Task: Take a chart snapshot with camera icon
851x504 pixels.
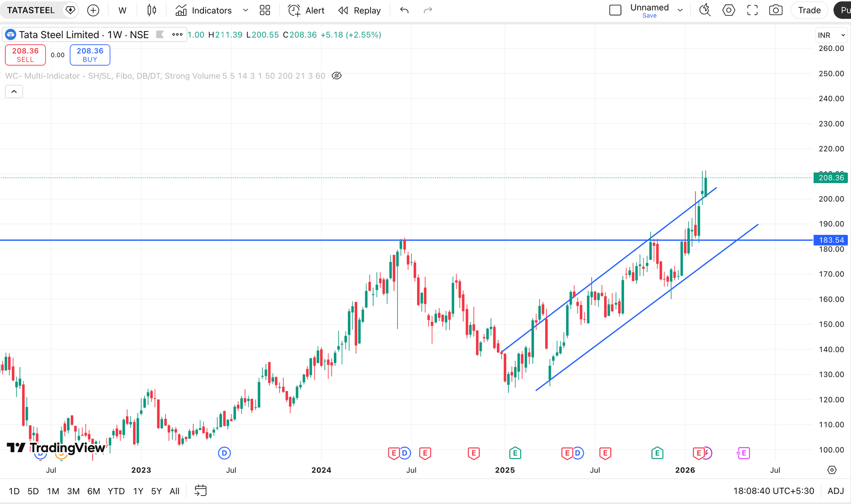Action: pos(776,10)
